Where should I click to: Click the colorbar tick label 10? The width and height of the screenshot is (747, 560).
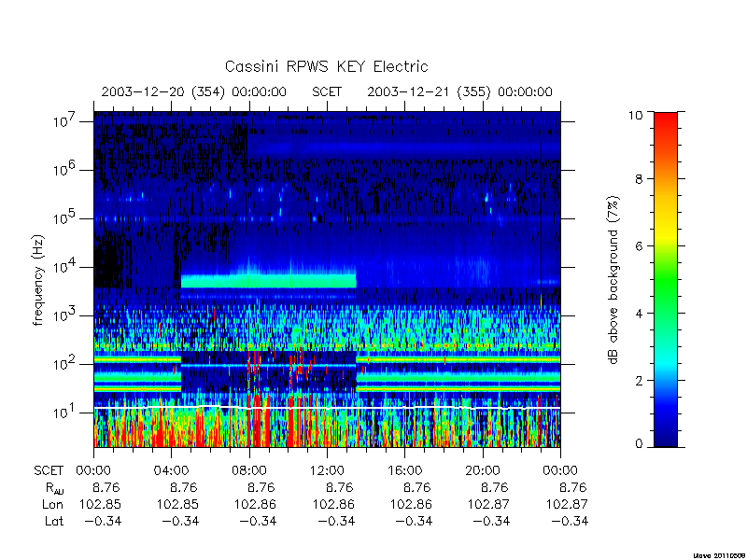point(635,115)
